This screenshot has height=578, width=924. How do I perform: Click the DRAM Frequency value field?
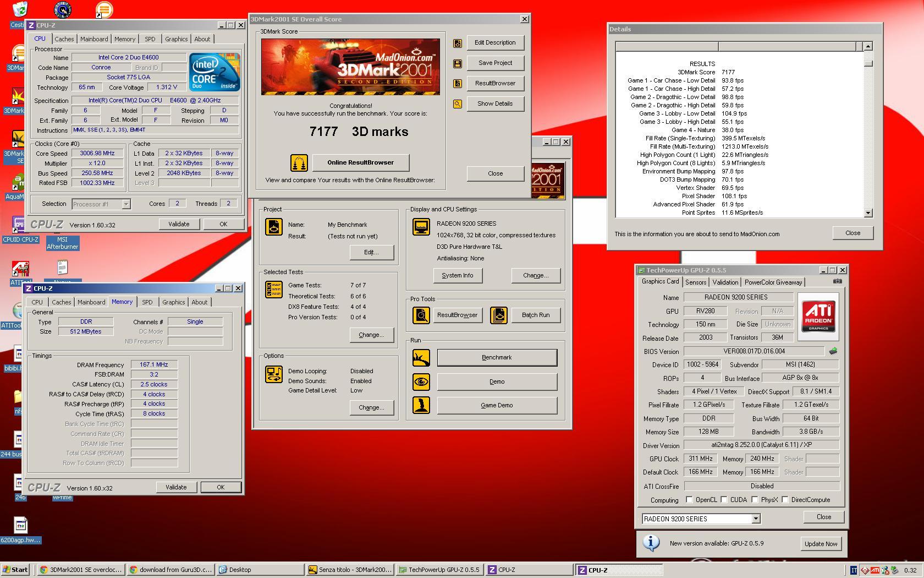click(x=154, y=364)
